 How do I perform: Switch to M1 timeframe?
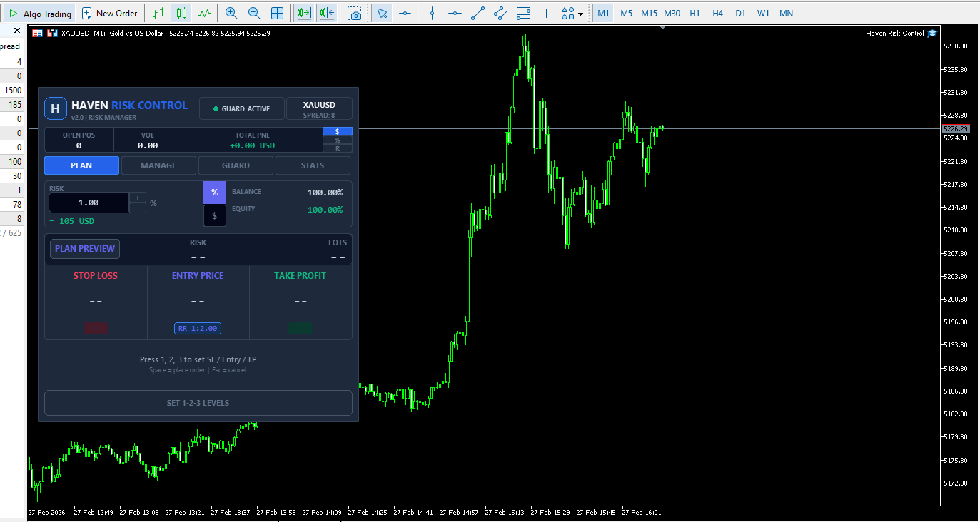pyautogui.click(x=603, y=13)
